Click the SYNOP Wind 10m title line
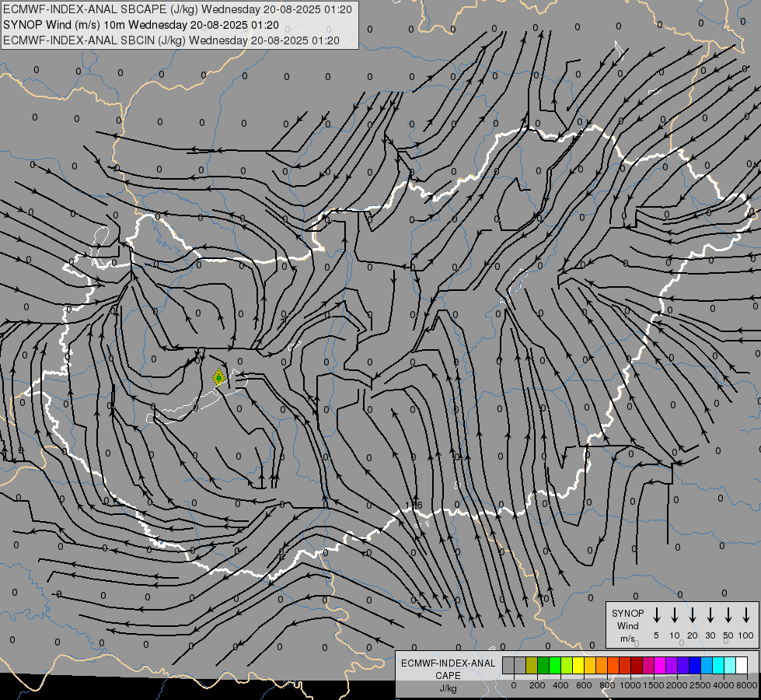The width and height of the screenshot is (761, 700). pyautogui.click(x=141, y=25)
